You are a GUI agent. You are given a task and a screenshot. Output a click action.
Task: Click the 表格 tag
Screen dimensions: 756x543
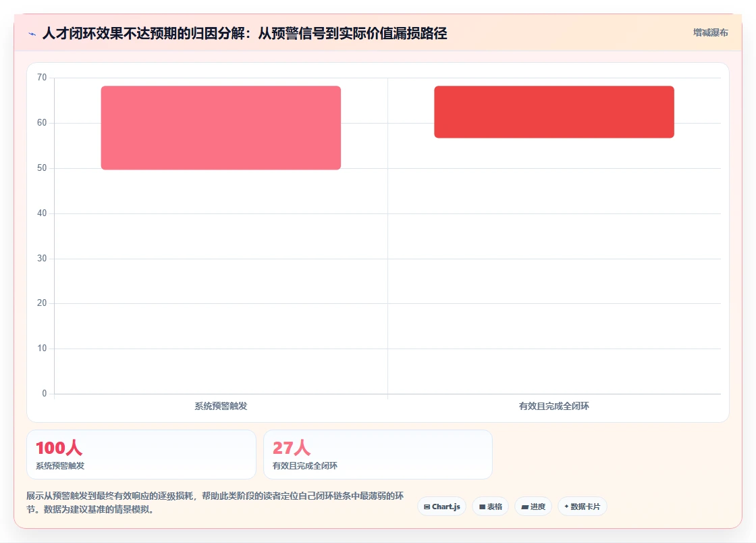(490, 507)
